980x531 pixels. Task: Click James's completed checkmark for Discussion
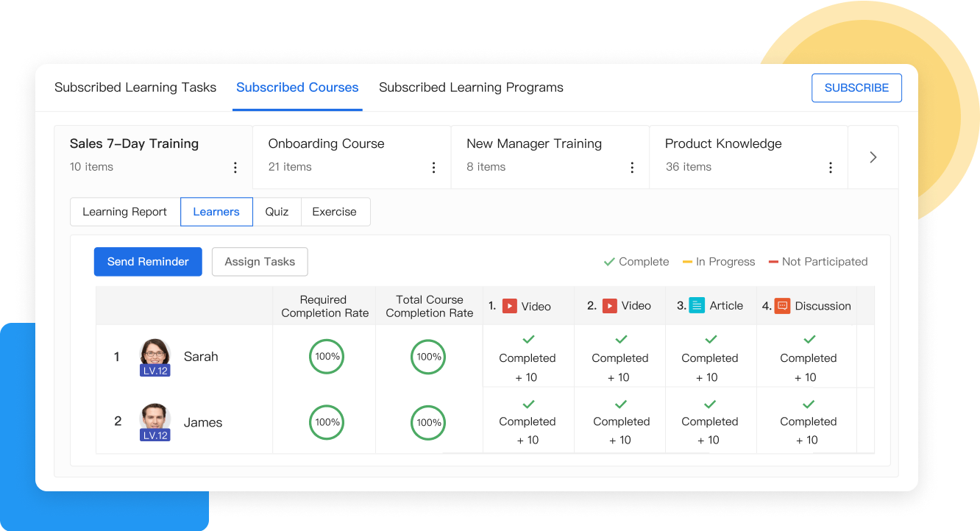(809, 404)
